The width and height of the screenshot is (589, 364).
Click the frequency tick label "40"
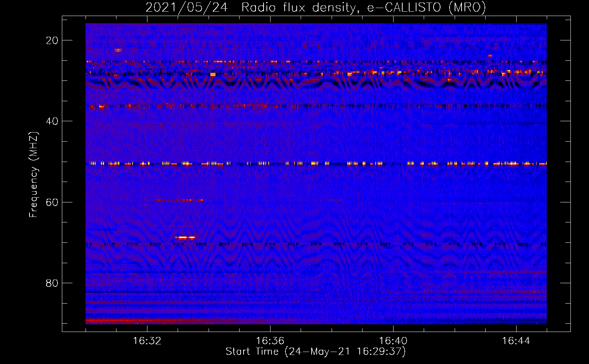52,121
